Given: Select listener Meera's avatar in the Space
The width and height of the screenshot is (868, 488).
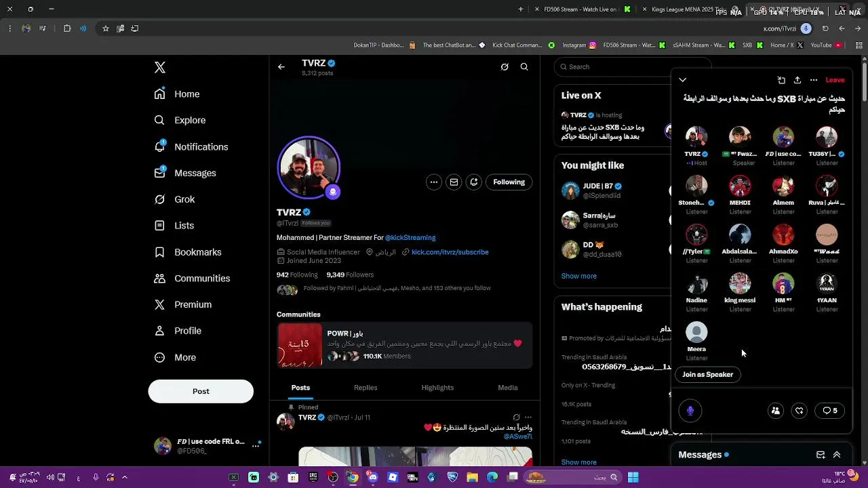Looking at the screenshot, I should click(x=696, y=332).
